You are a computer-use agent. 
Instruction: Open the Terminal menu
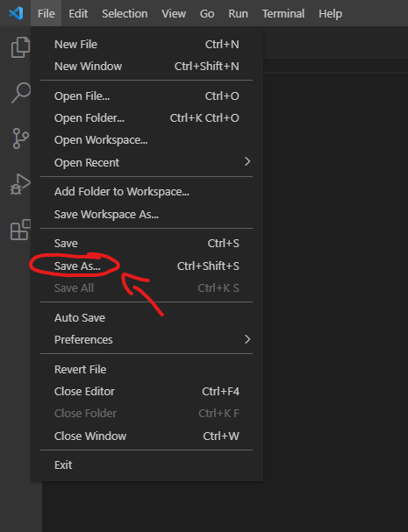tap(283, 13)
